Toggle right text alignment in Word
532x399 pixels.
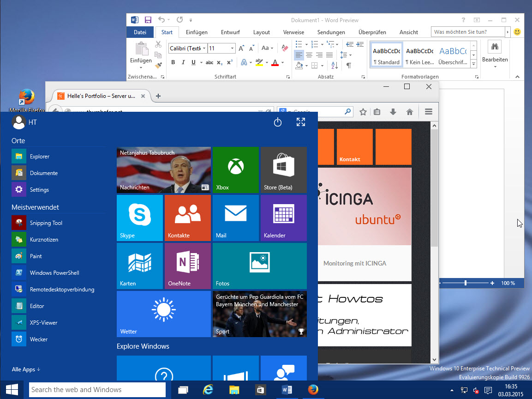(x=319, y=54)
